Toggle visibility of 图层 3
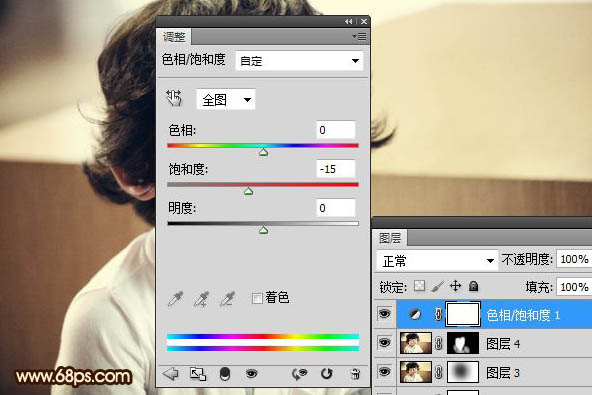Viewport: 592px width, 395px height. (x=384, y=372)
